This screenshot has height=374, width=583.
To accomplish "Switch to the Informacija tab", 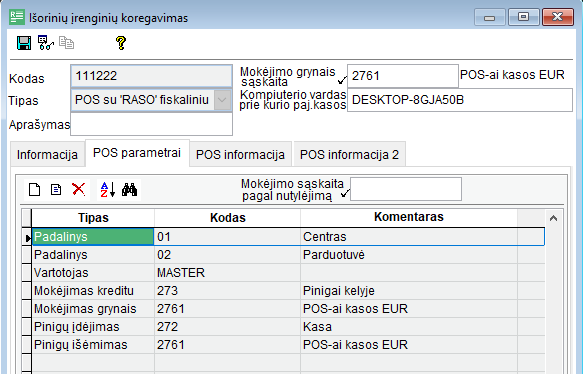I will click(x=47, y=154).
